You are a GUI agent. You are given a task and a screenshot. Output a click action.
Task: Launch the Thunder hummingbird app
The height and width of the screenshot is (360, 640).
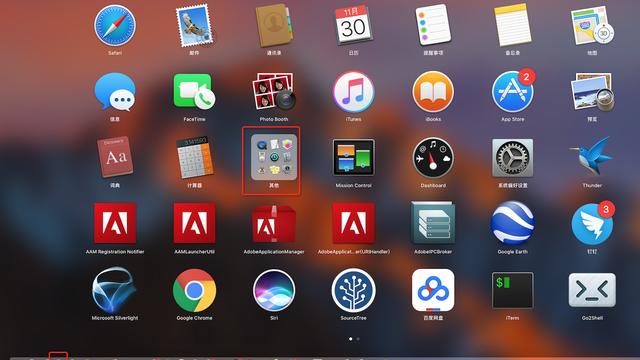[x=591, y=157]
